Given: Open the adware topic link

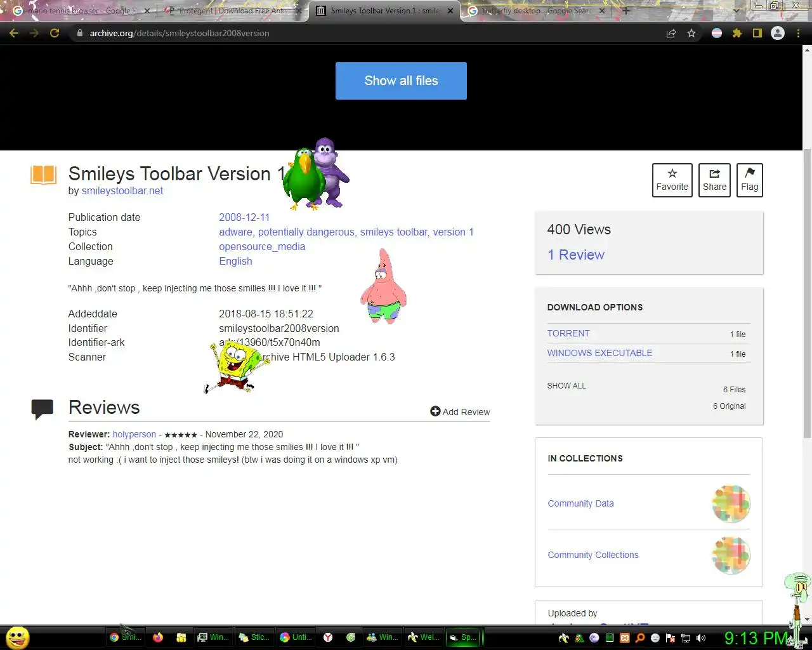Looking at the screenshot, I should coord(235,232).
